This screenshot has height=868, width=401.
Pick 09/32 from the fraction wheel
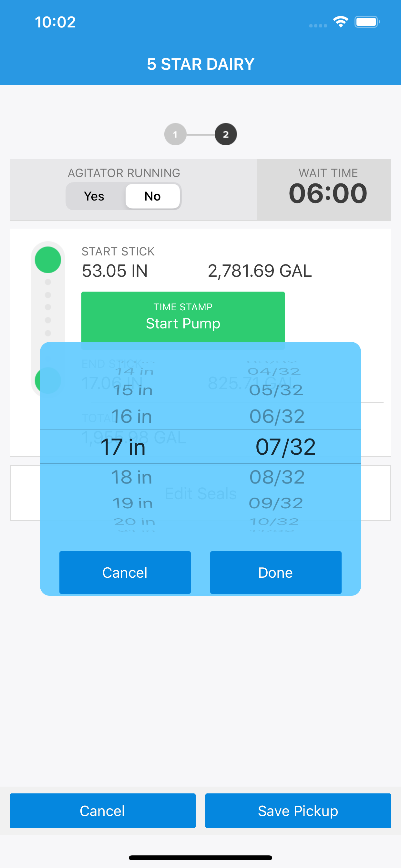[x=276, y=503]
